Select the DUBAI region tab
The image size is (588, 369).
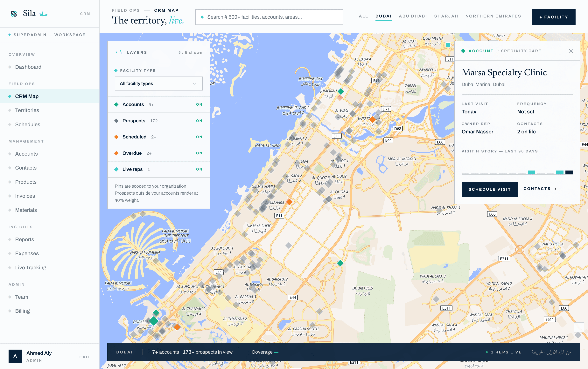[383, 16]
